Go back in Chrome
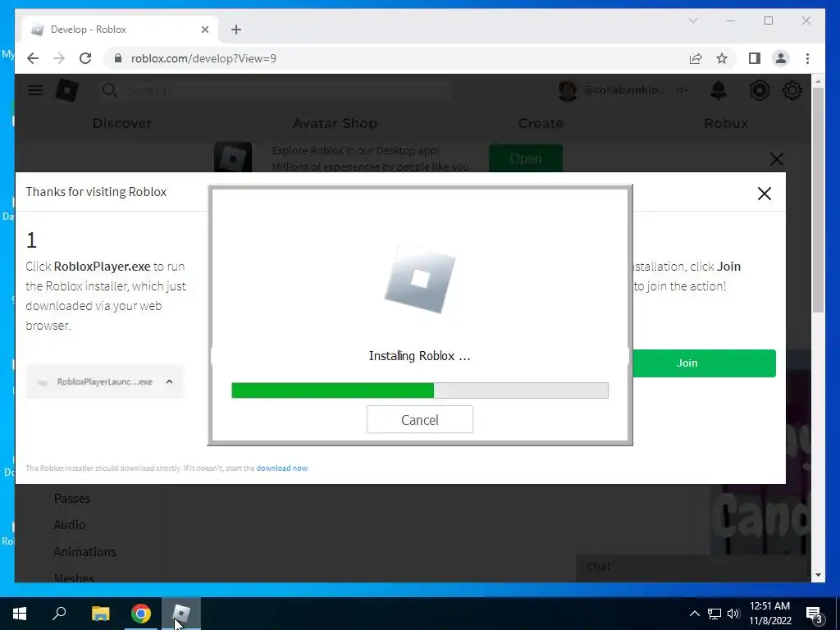 [x=33, y=58]
